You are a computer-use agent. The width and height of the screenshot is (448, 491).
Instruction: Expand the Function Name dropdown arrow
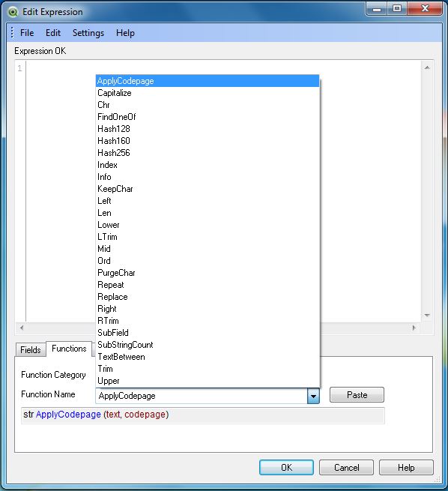pyautogui.click(x=313, y=396)
